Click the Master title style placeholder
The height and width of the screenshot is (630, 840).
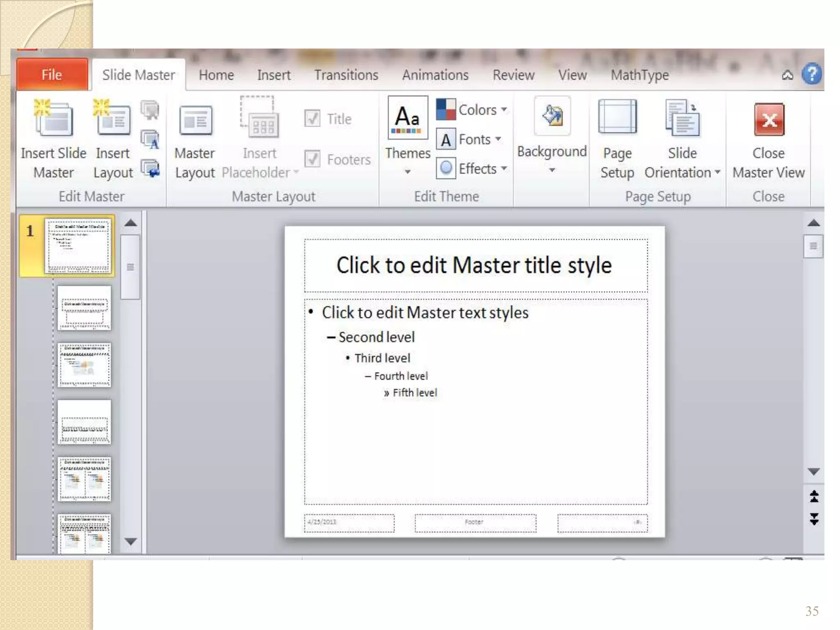pos(475,265)
